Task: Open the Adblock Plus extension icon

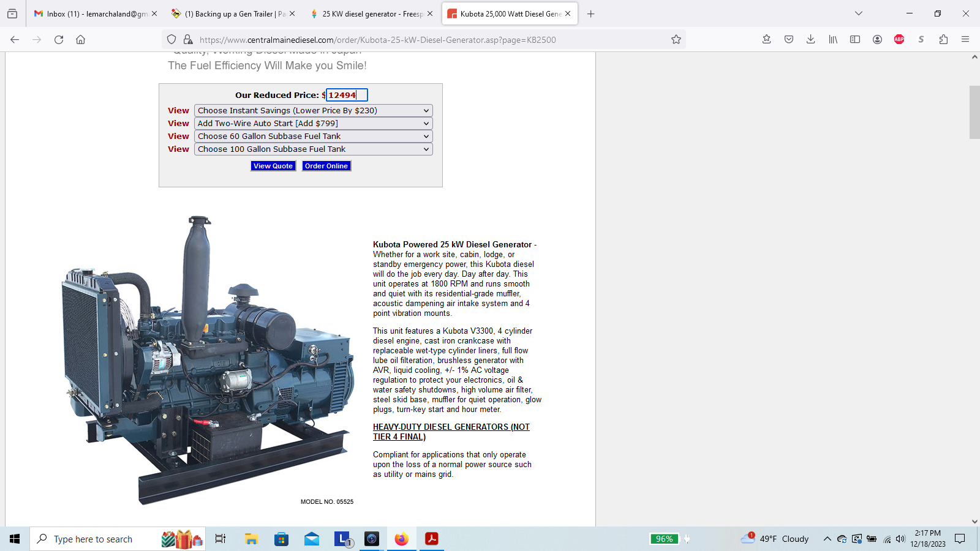Action: point(899,40)
